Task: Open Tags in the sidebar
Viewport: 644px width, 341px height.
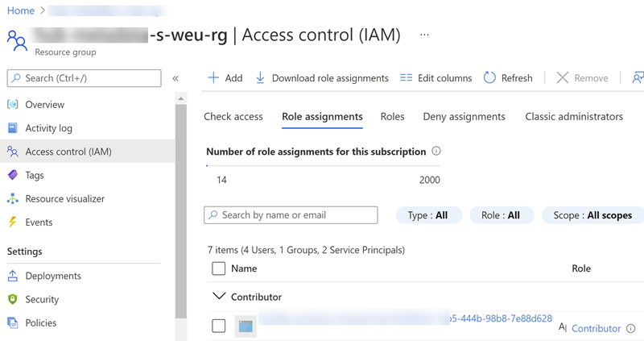Action: click(35, 175)
